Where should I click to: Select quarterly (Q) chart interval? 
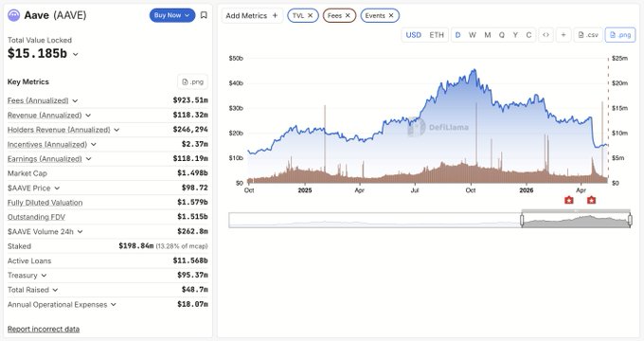point(502,35)
